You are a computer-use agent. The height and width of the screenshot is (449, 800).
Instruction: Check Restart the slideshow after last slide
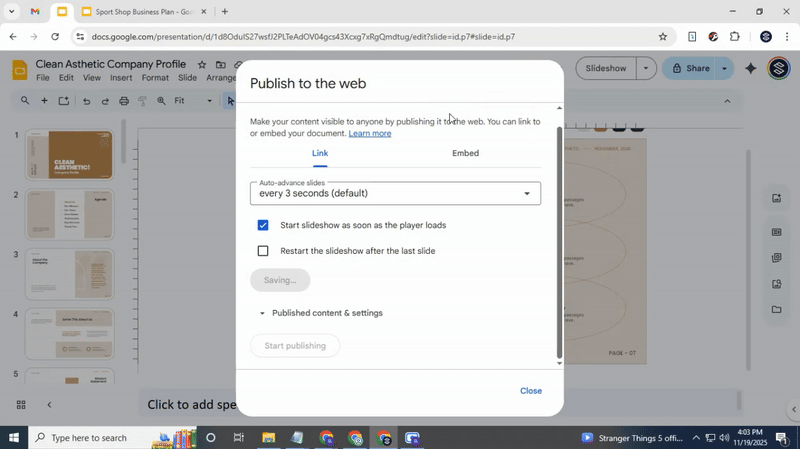pyautogui.click(x=263, y=252)
